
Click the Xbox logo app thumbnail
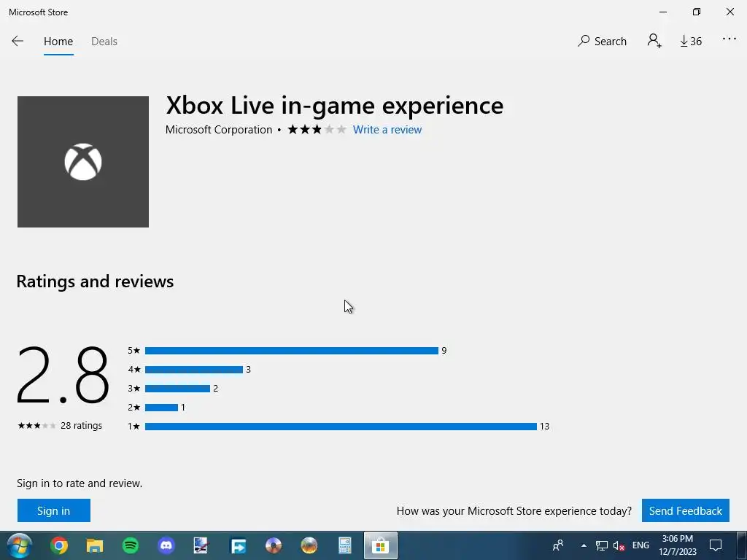(83, 162)
